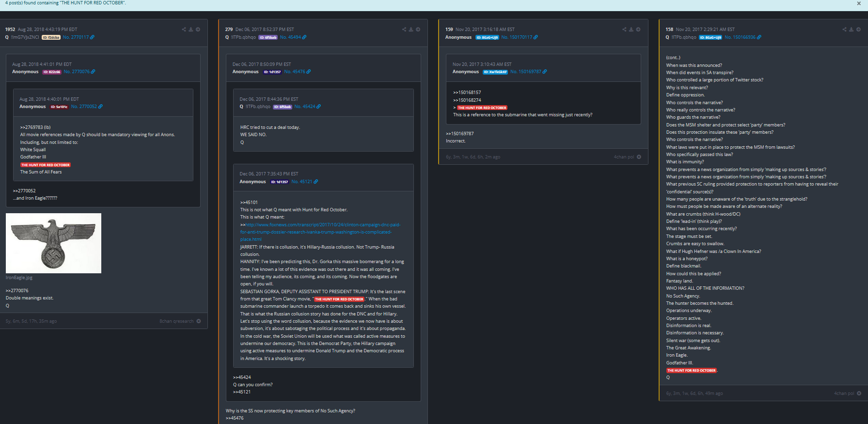Screen dimensions: 868x424
Task: Click chain icon beside No. 45121
Action: (x=316, y=182)
